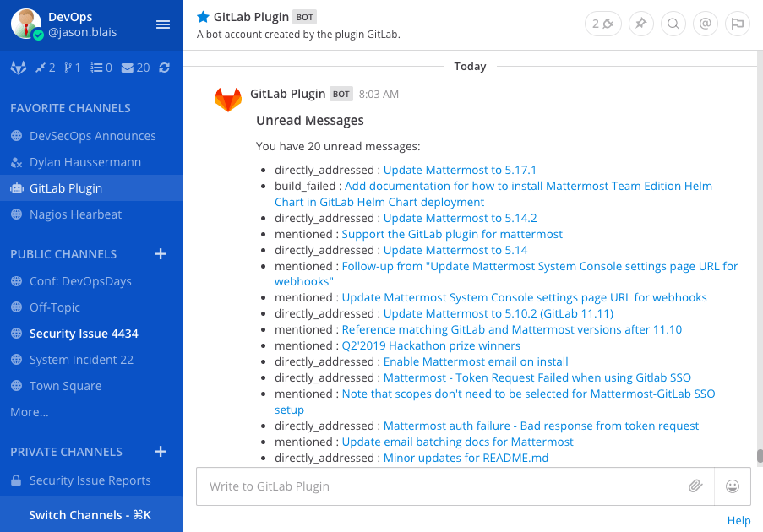763x532 pixels.
Task: Open GitLab merge requests counter
Action: [46, 68]
